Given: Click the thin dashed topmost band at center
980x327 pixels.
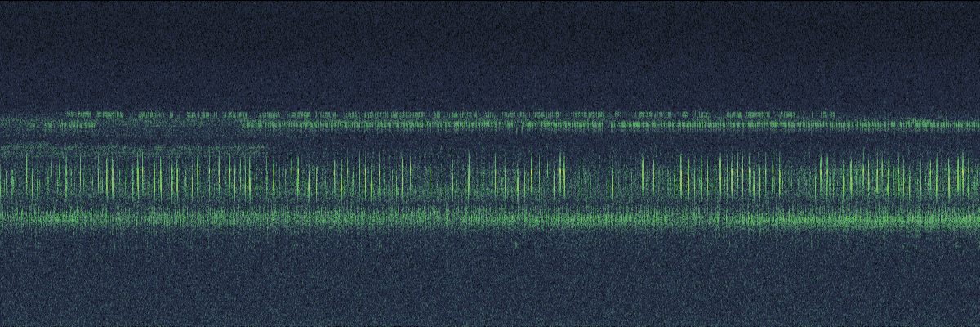Looking at the screenshot, I should [x=449, y=114].
